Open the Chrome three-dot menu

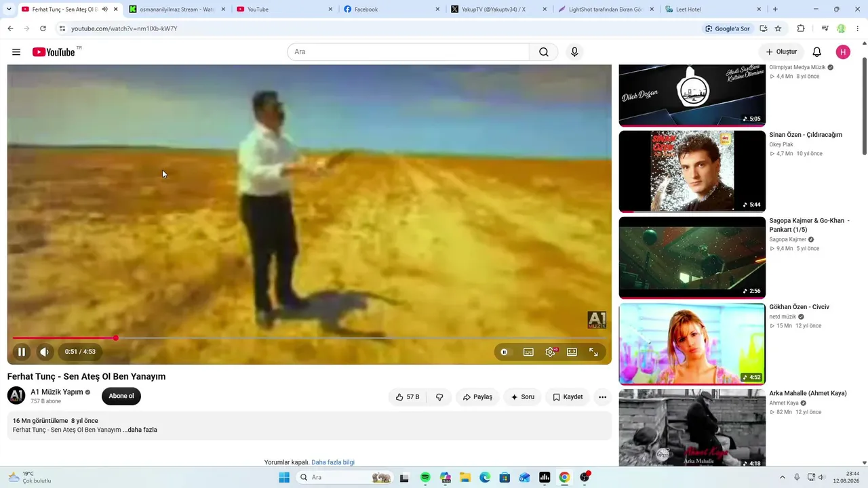click(858, 28)
